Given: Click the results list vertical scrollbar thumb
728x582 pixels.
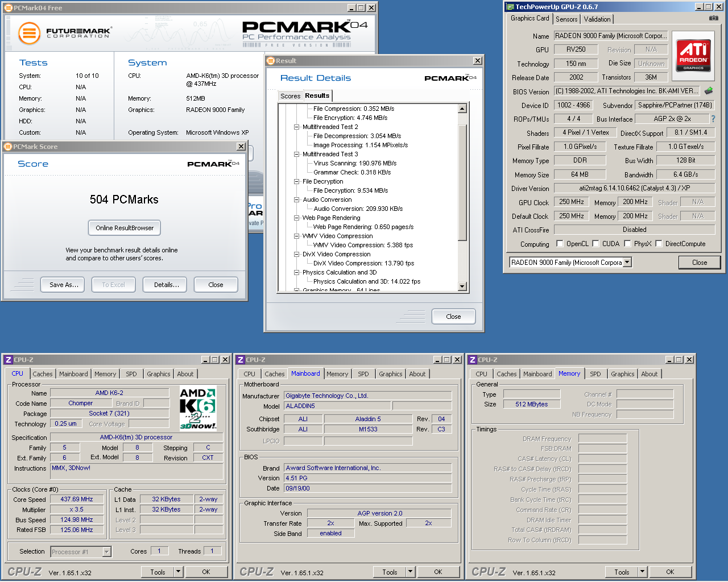Looking at the screenshot, I should (x=462, y=183).
